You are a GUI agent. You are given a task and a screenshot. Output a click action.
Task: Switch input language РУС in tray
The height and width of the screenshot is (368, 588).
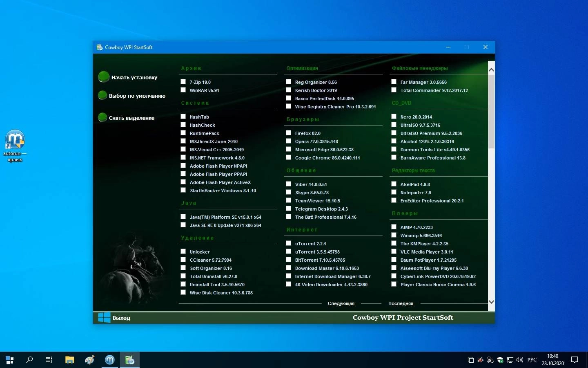(x=532, y=360)
